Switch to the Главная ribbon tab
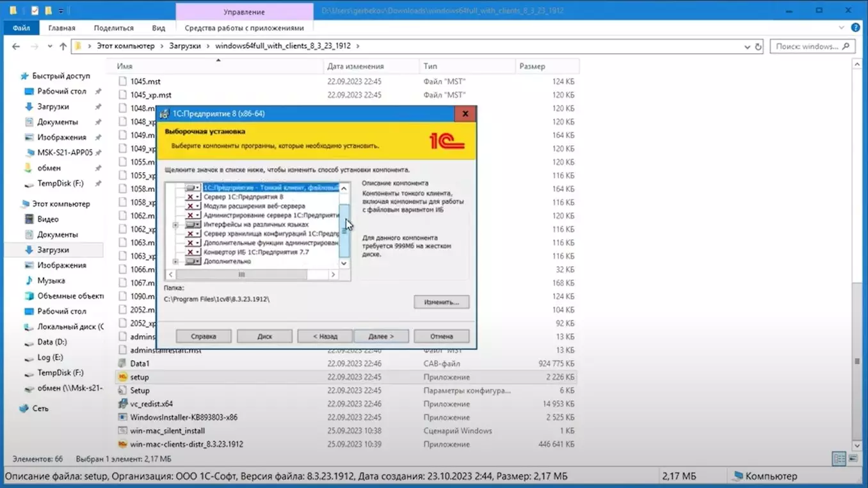The width and height of the screenshot is (868, 488). click(61, 28)
